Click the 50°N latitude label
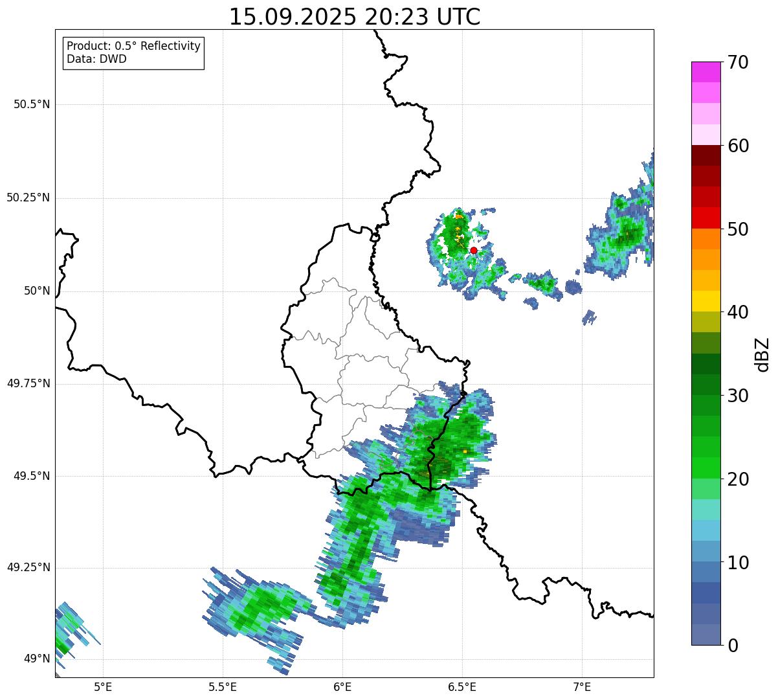 pyautogui.click(x=37, y=291)
